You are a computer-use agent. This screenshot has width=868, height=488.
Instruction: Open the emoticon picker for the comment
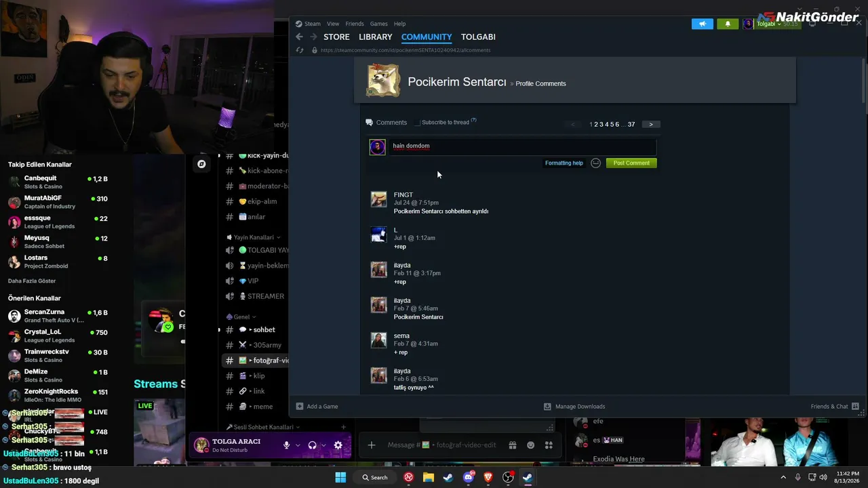point(595,163)
